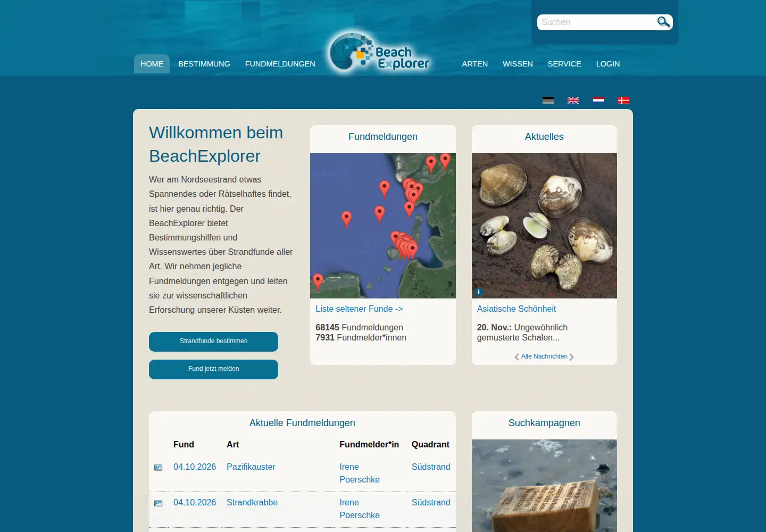Click Strandfunde bestimmen button

coord(213,342)
